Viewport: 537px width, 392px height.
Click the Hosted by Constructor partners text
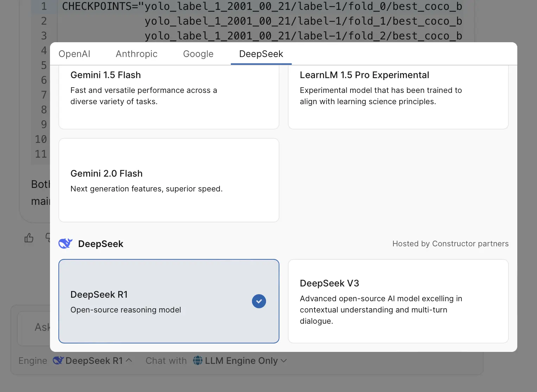click(450, 244)
